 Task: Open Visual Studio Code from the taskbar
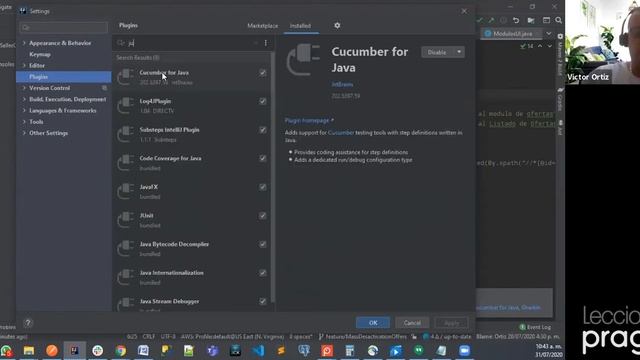click(258, 351)
